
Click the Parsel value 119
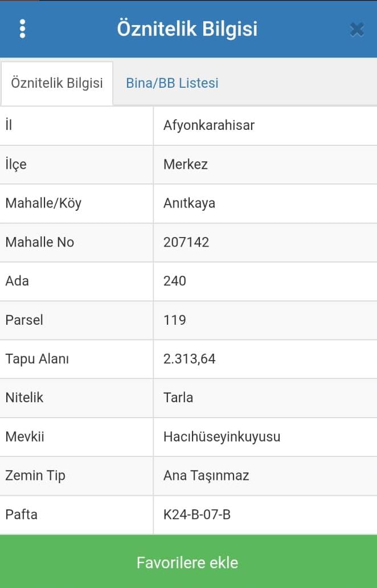(x=175, y=320)
